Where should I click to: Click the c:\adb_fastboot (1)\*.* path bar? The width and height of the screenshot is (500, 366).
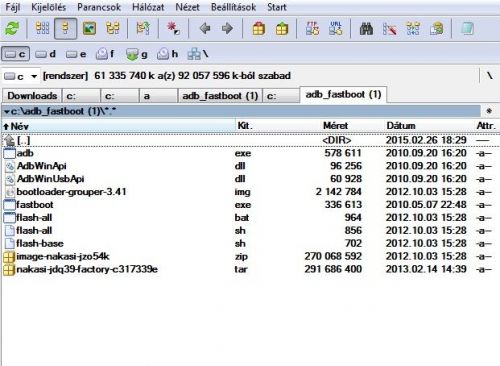pyautogui.click(x=241, y=111)
